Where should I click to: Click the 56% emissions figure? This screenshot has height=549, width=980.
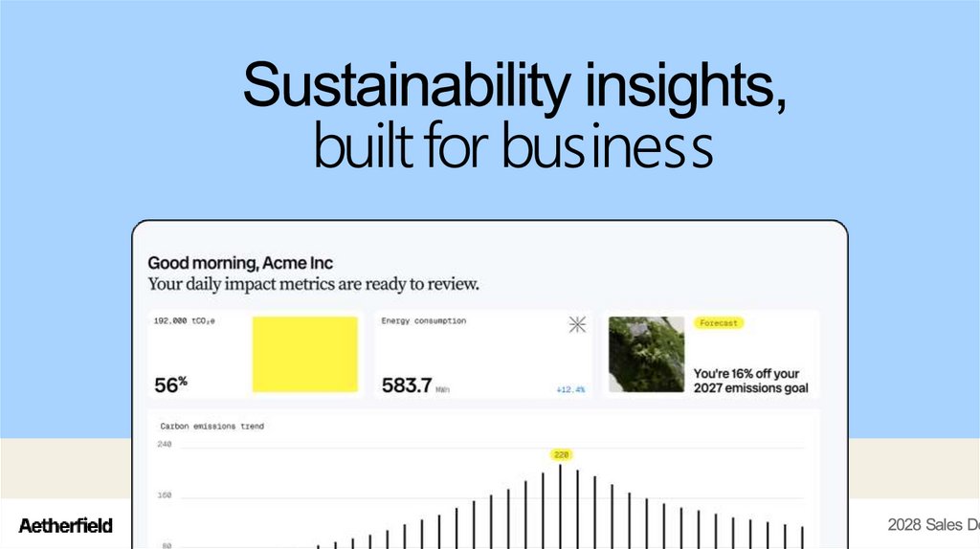pyautogui.click(x=170, y=384)
